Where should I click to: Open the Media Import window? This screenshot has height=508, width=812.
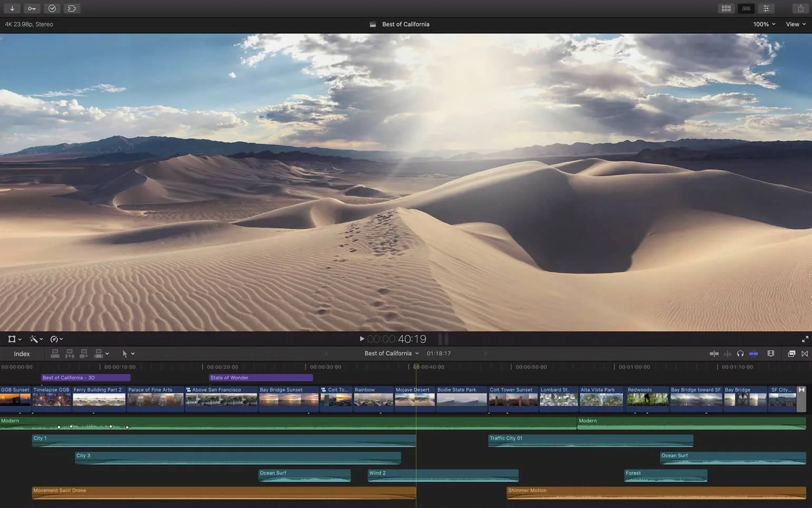coord(11,8)
